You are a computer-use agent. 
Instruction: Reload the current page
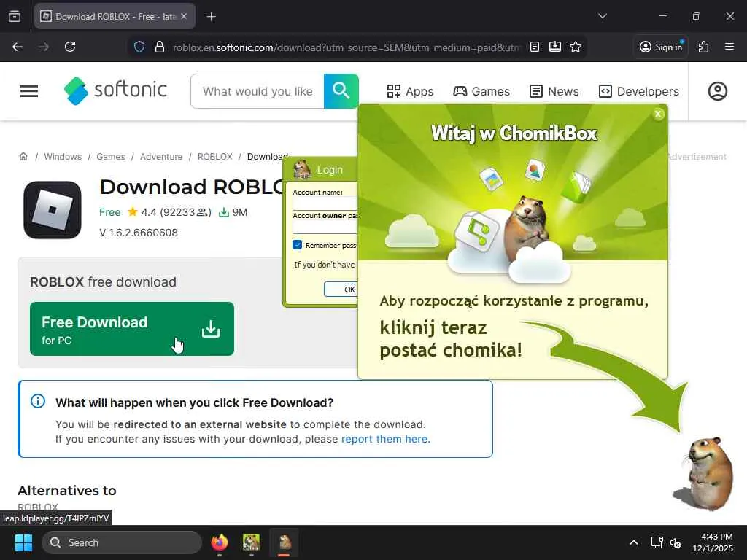tap(70, 47)
